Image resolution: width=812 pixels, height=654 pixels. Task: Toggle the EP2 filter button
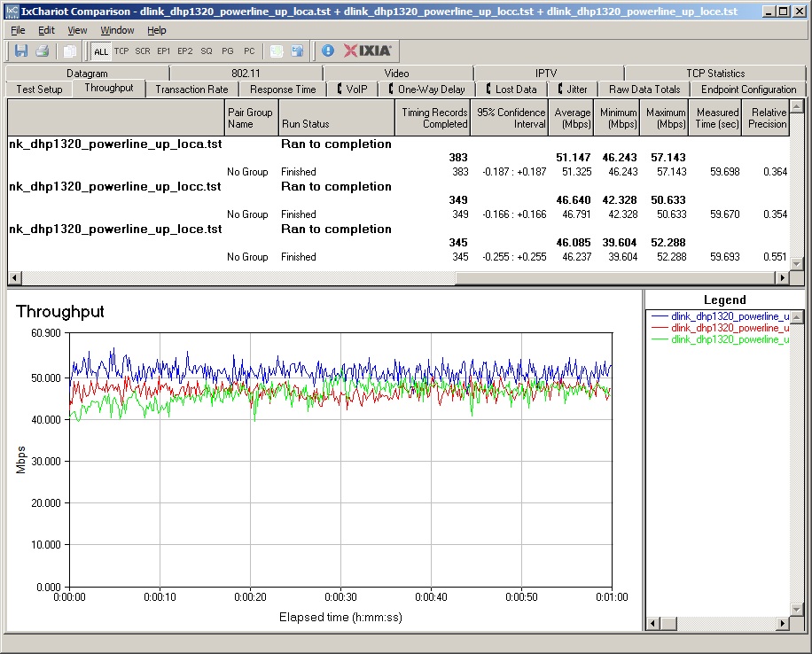coord(185,51)
